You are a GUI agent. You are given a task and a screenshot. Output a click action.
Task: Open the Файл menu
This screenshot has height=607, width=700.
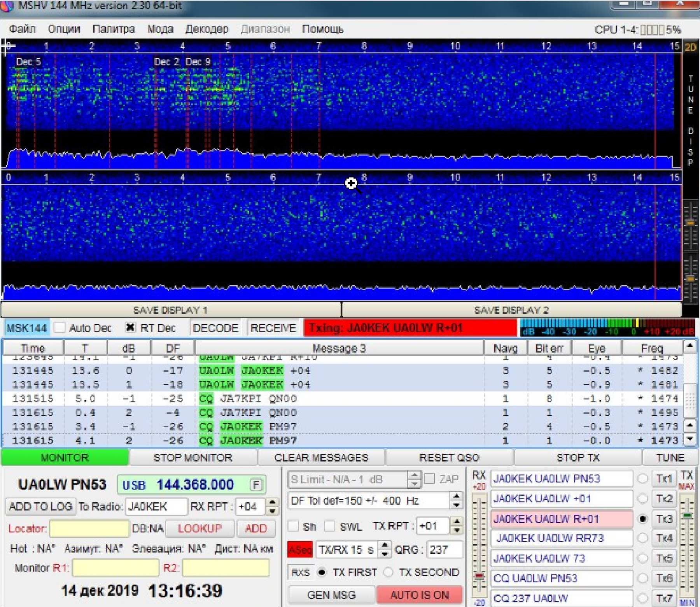[22, 29]
